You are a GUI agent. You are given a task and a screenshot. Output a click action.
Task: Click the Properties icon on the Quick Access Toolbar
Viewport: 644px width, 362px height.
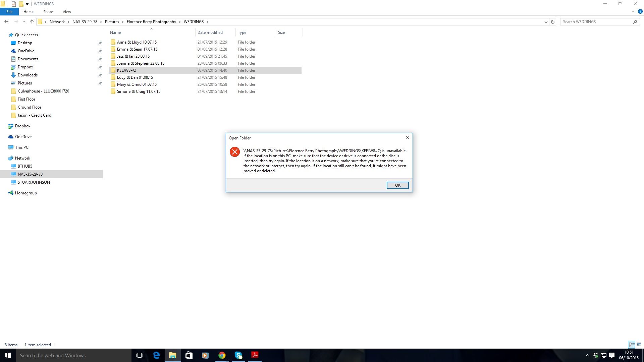[13, 4]
